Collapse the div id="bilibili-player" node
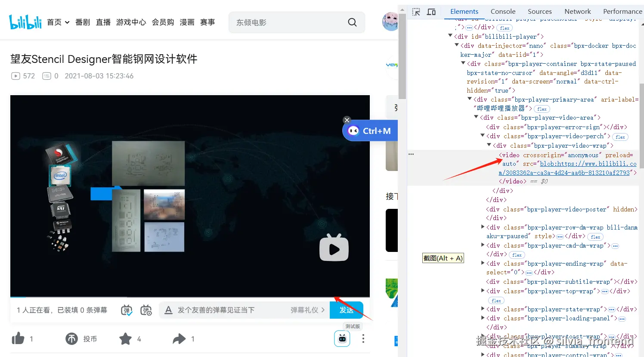644x357 pixels. pyautogui.click(x=450, y=36)
